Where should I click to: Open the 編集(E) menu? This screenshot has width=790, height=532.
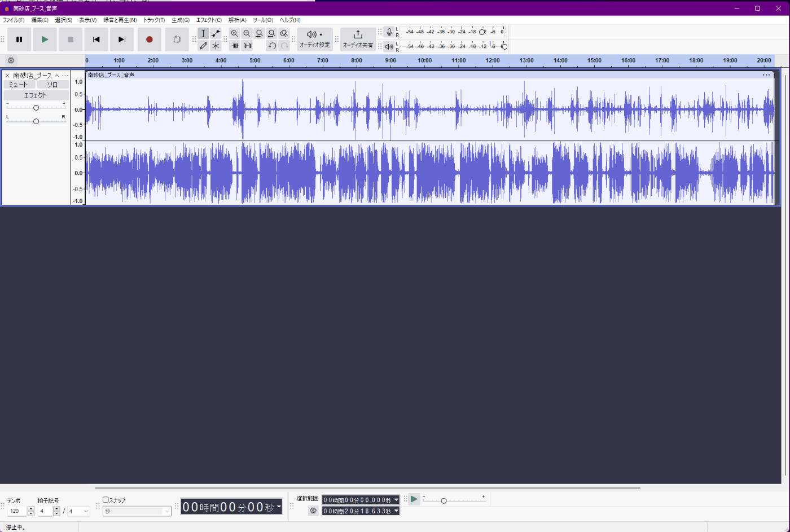click(39, 20)
